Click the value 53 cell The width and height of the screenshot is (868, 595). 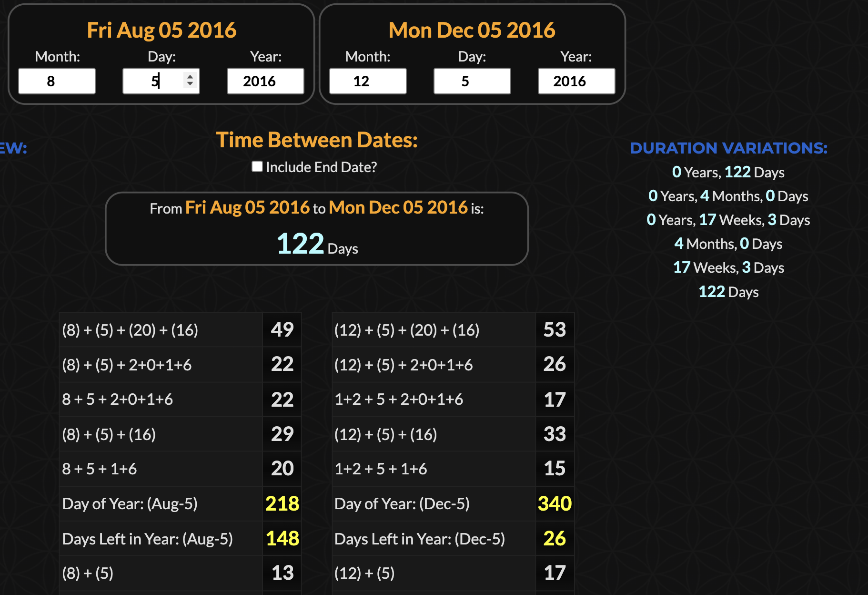point(555,330)
